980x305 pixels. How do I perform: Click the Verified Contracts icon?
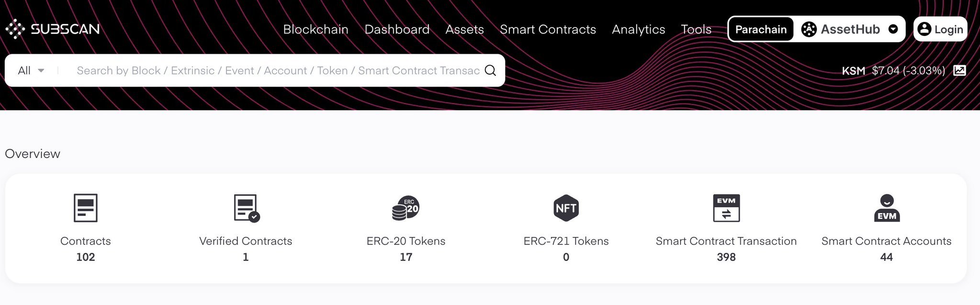pyautogui.click(x=246, y=208)
